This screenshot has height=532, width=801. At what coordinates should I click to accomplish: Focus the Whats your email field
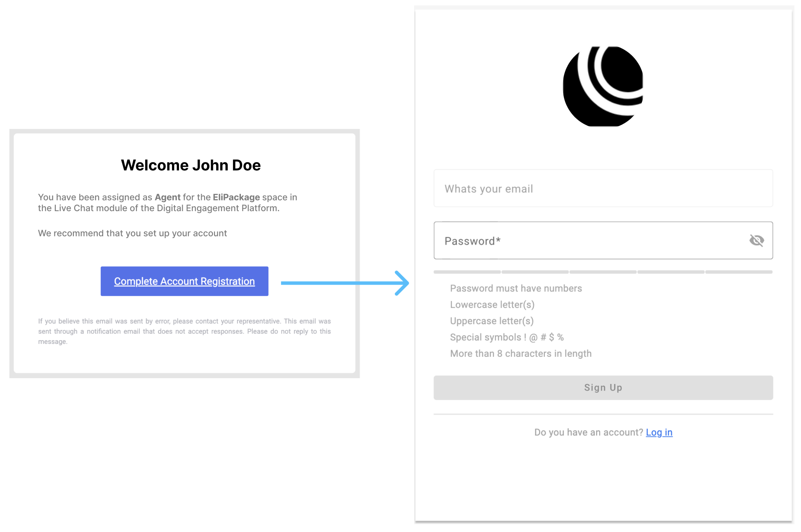[603, 188]
